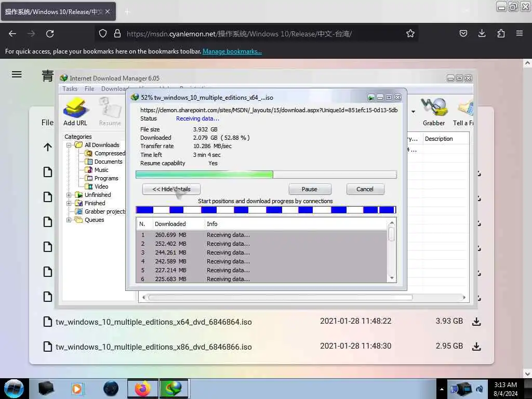This screenshot has height=399, width=532.
Task: Open the Firefox hamburger application menu
Action: tap(520, 33)
